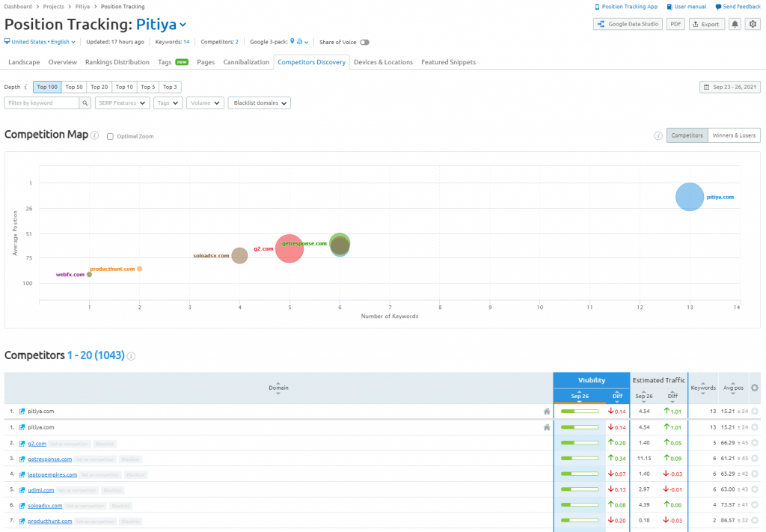
Task: Open the Sep 23 - 26, 2021 date picker
Action: click(730, 87)
